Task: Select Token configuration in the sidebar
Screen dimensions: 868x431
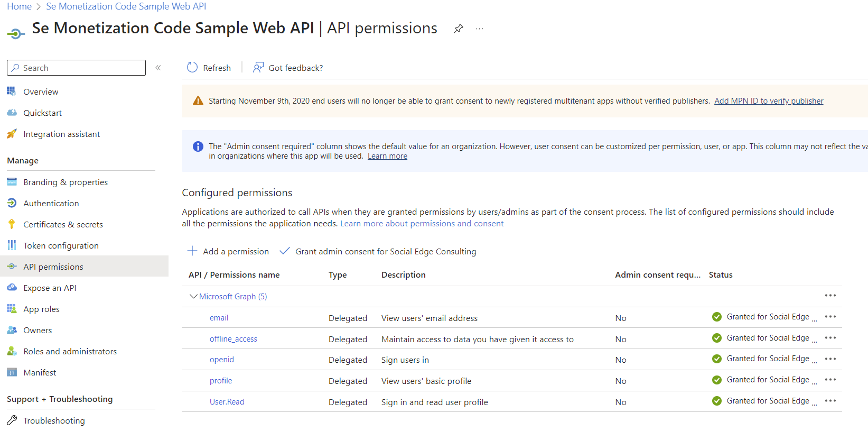Action: tap(61, 245)
